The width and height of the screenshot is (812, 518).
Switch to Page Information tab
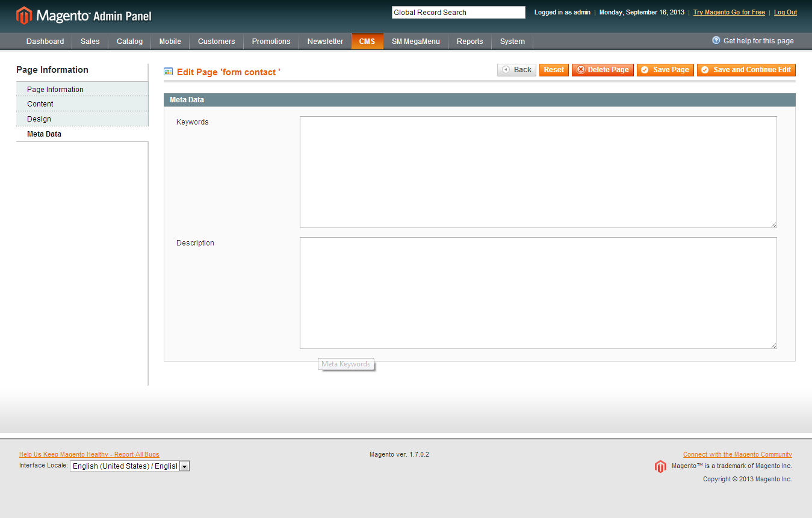tap(82, 89)
